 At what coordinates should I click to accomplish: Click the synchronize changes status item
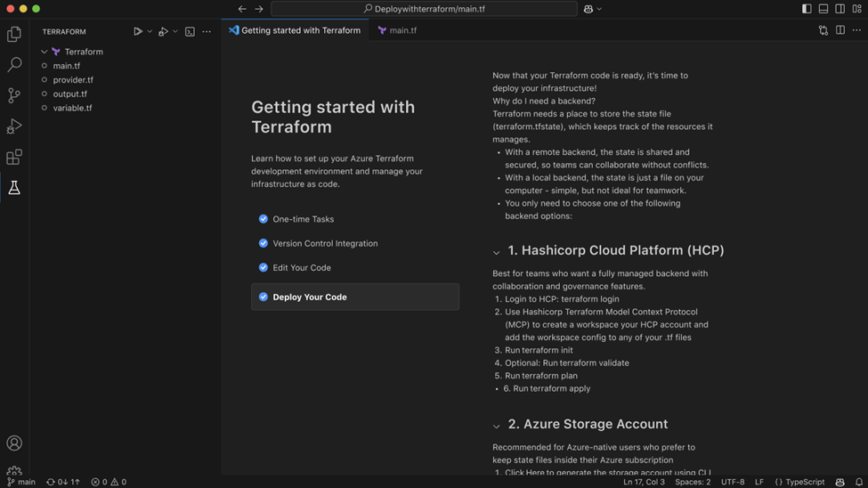(x=63, y=482)
